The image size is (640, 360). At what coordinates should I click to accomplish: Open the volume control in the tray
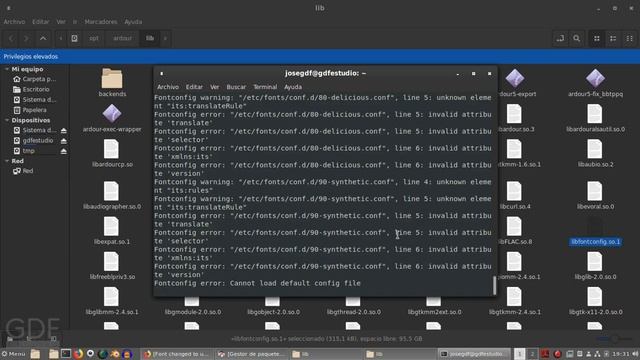(635, 354)
